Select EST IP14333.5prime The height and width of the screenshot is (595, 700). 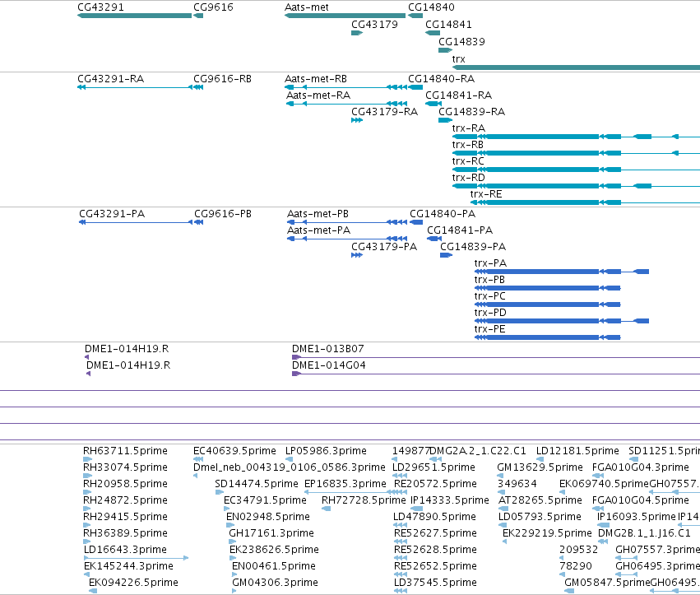coord(450,501)
